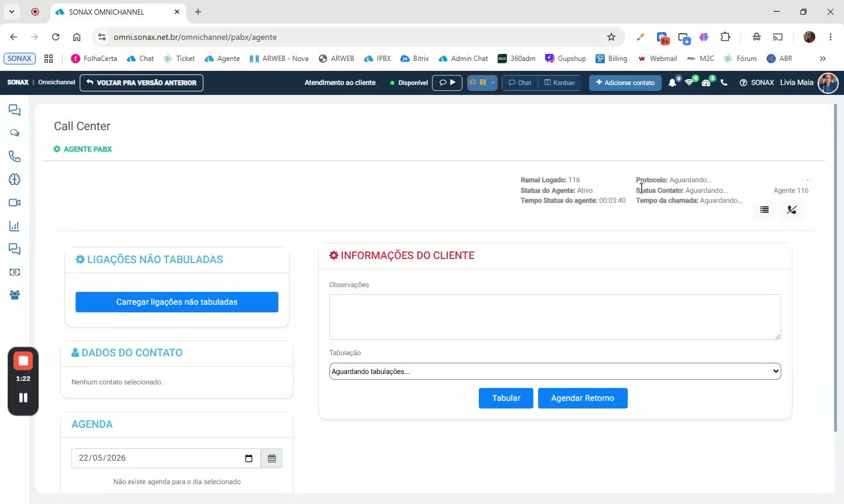Click the 360adm bookmark
Image resolution: width=844 pixels, height=504 pixels.
tap(516, 59)
